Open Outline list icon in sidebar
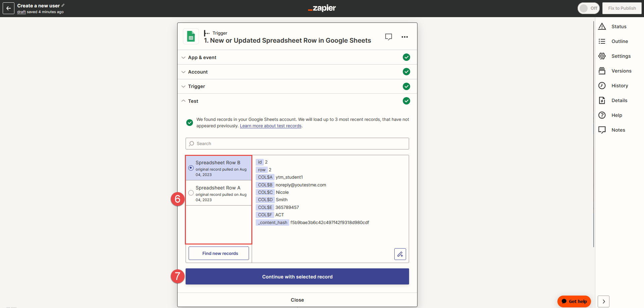Viewport: 644px width, 308px height. pyautogui.click(x=602, y=41)
